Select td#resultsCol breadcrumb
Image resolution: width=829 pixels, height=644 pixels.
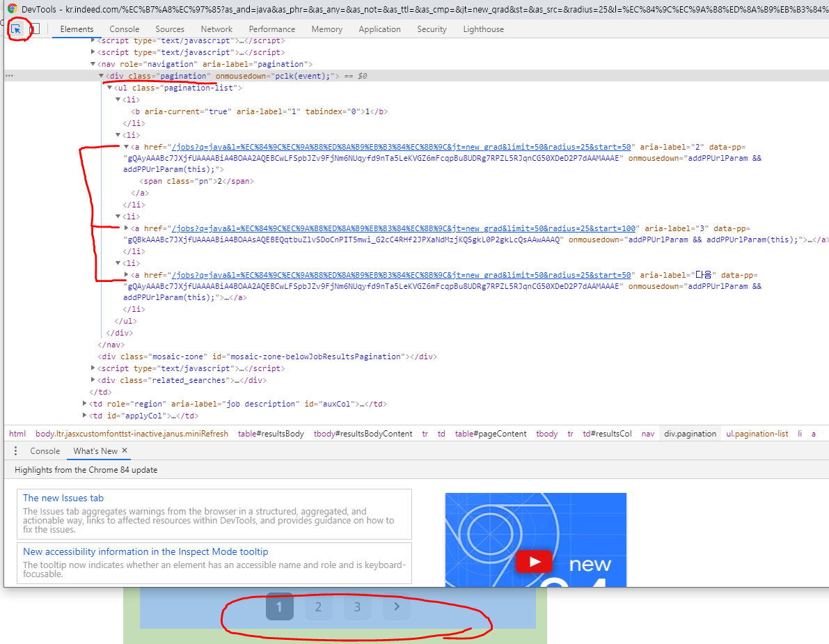pyautogui.click(x=607, y=434)
